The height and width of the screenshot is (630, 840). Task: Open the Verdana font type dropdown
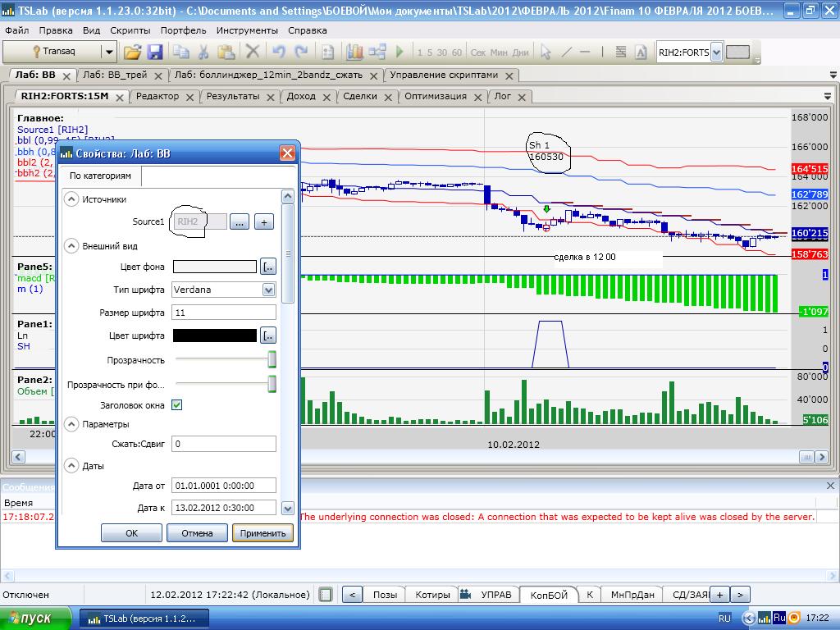[x=268, y=290]
